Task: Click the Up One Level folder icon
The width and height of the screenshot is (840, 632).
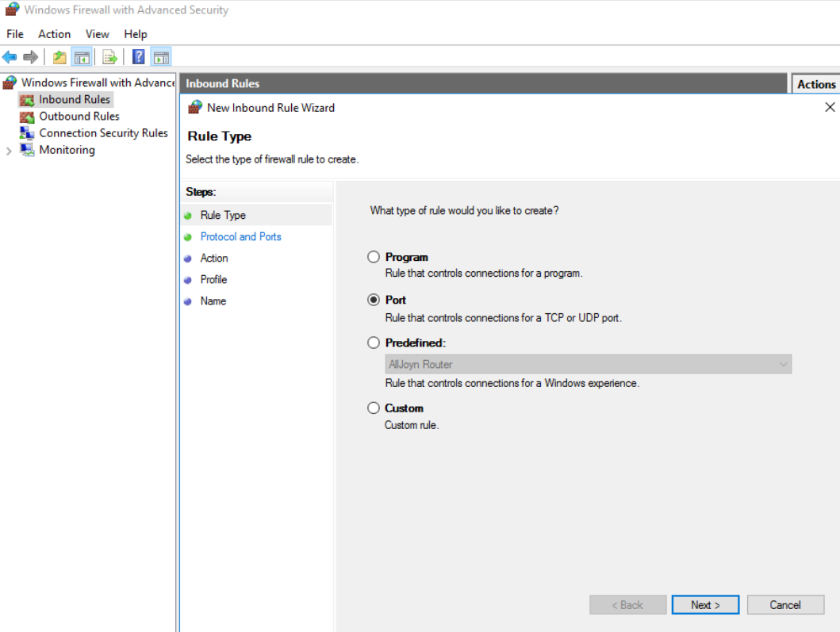Action: click(59, 57)
